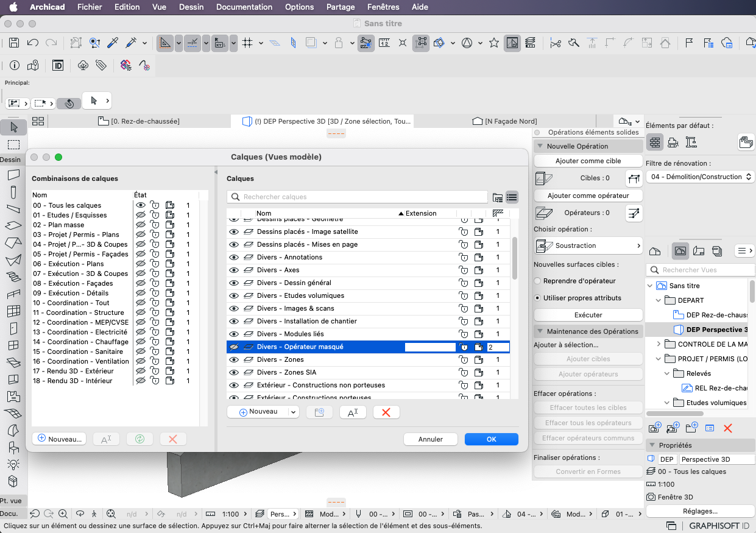Click OK in the Calques dialog
Screen dimensions: 756x533
point(492,439)
